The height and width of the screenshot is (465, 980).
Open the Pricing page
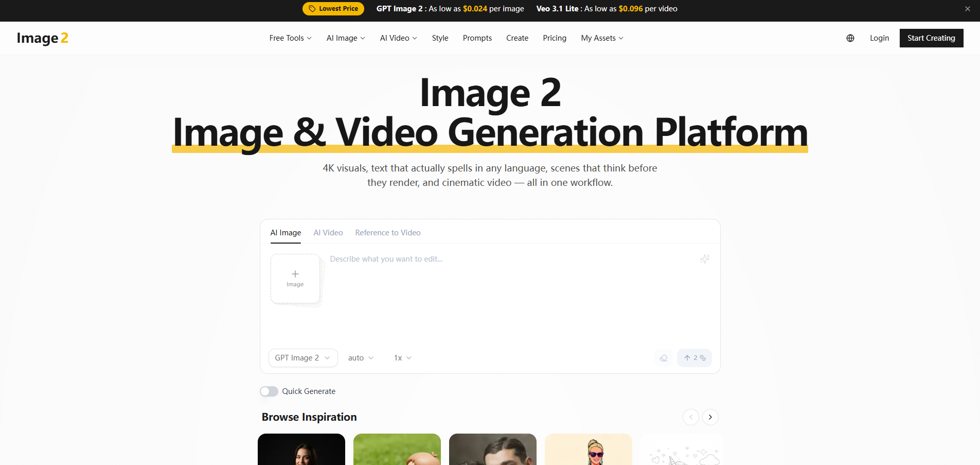click(554, 38)
